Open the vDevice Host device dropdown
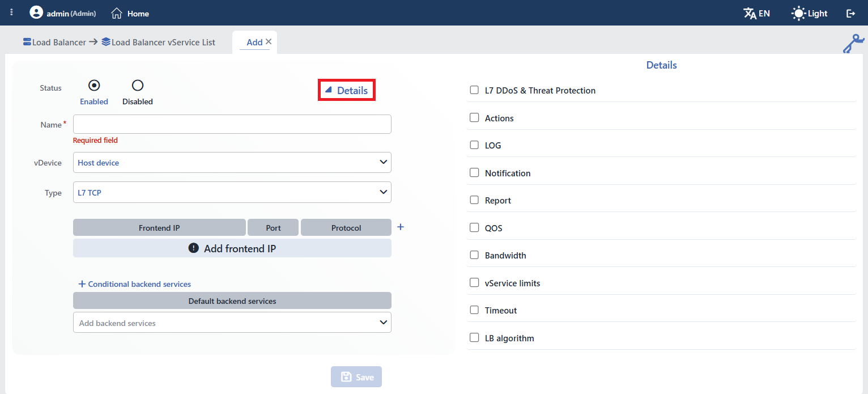 [232, 163]
